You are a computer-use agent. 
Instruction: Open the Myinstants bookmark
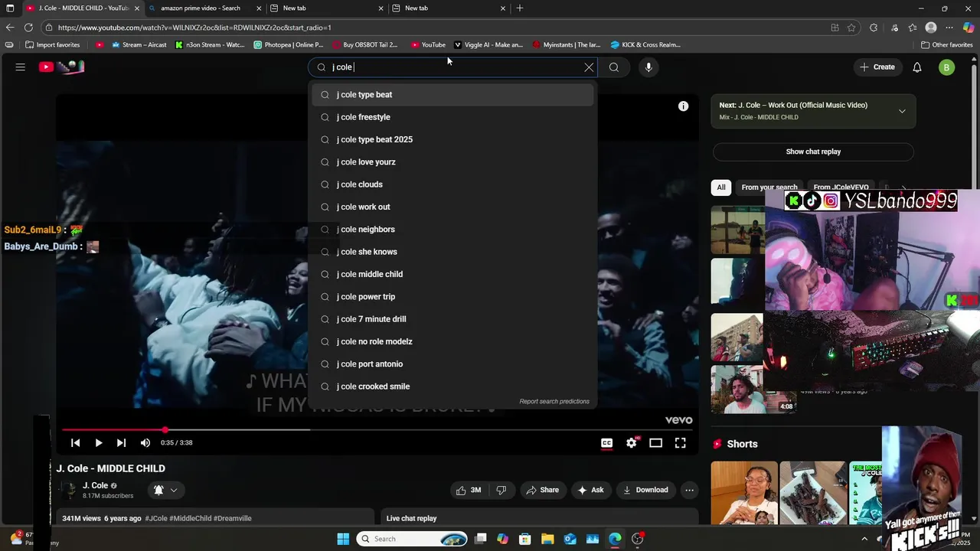pyautogui.click(x=567, y=45)
